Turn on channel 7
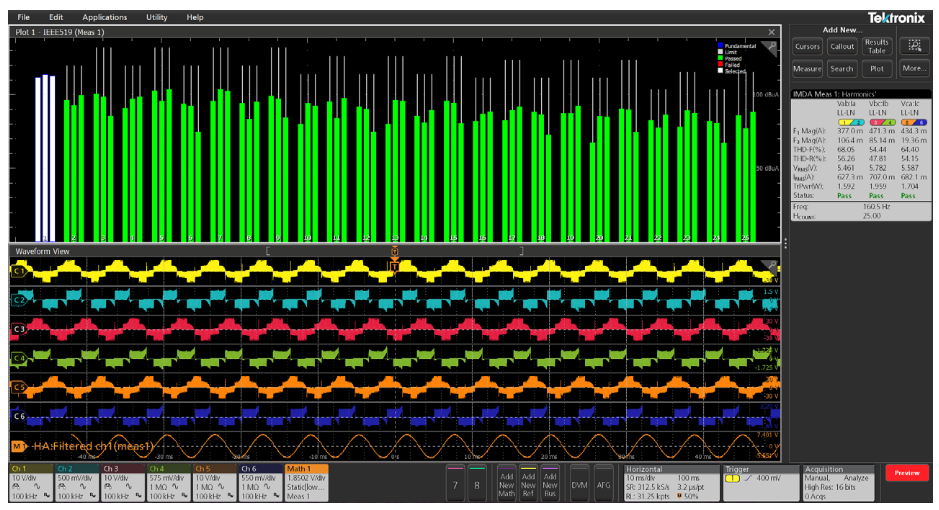Screen dimensions: 939x510 click(x=457, y=484)
